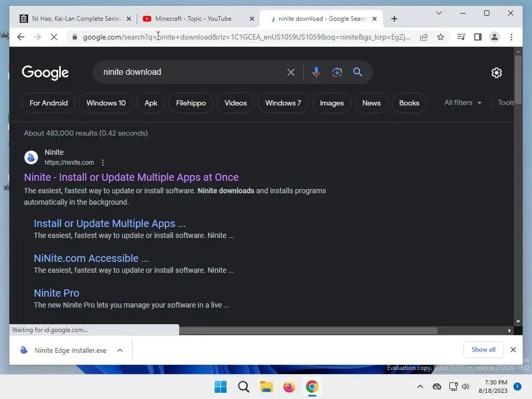Open the three-dot menu beside ninite.com URL
The width and height of the screenshot is (532, 399).
pos(103,163)
